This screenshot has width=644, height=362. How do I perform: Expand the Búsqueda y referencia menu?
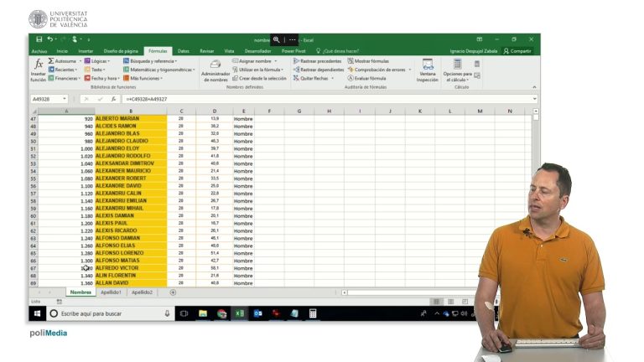153,61
